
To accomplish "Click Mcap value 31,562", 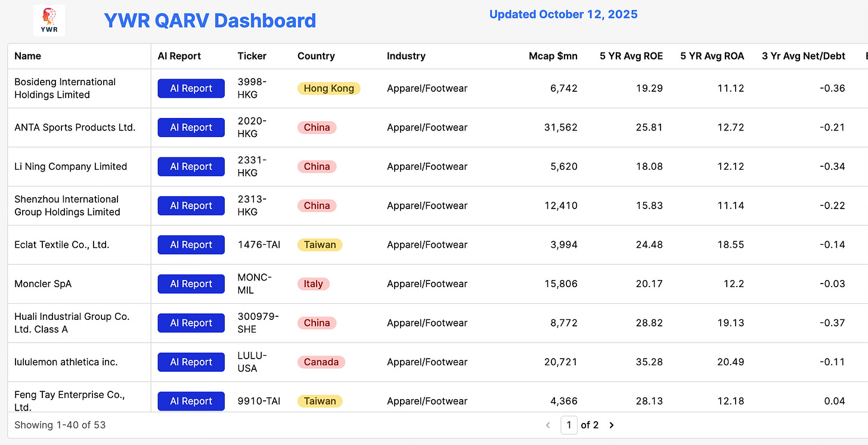I will tap(561, 127).
